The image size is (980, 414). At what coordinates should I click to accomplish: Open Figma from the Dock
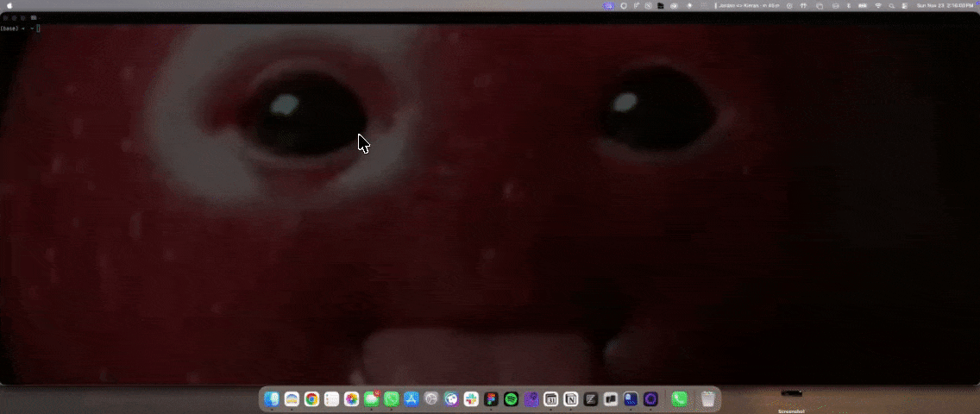tap(491, 398)
